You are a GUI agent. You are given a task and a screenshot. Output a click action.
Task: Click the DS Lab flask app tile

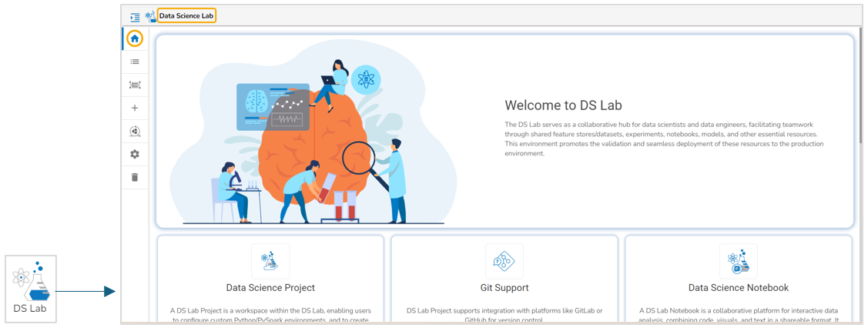coord(32,289)
